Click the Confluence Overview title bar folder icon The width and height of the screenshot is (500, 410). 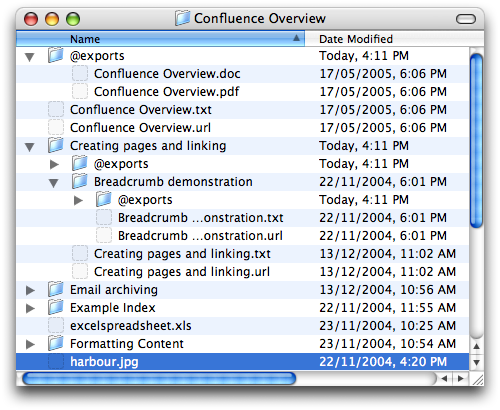pyautogui.click(x=183, y=18)
